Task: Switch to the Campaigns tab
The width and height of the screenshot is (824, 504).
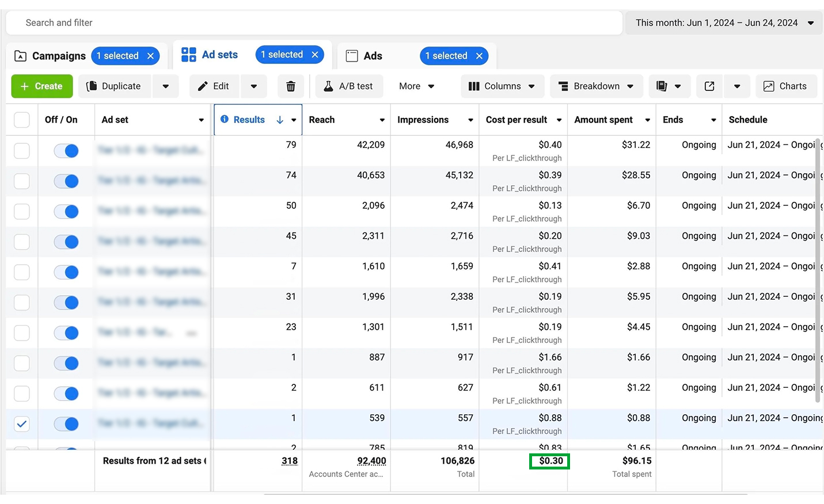Action: tap(50, 56)
